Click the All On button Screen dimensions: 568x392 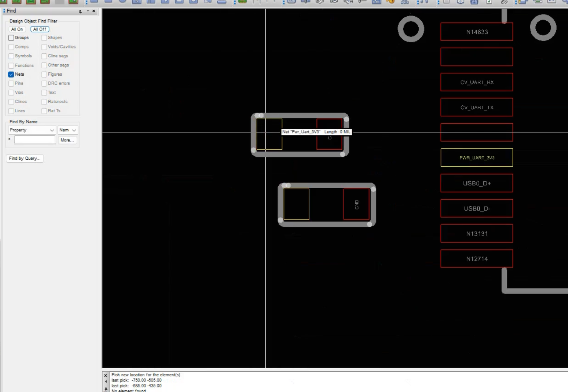[x=17, y=29]
